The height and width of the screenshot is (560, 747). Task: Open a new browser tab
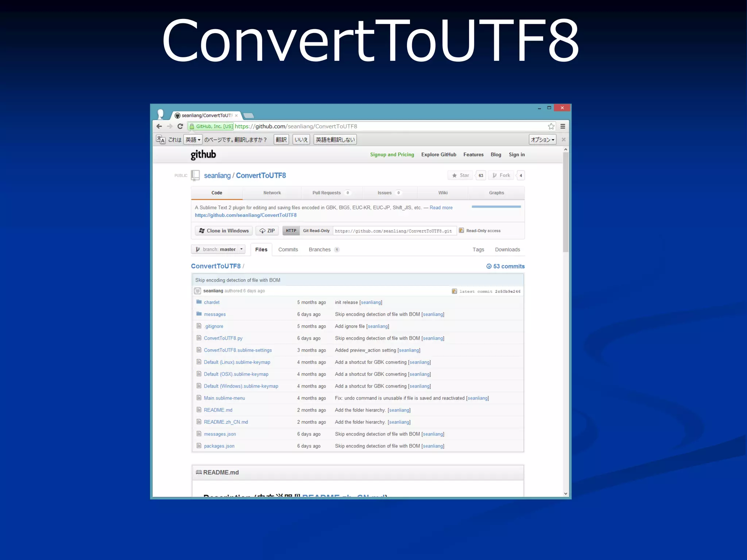[248, 116]
